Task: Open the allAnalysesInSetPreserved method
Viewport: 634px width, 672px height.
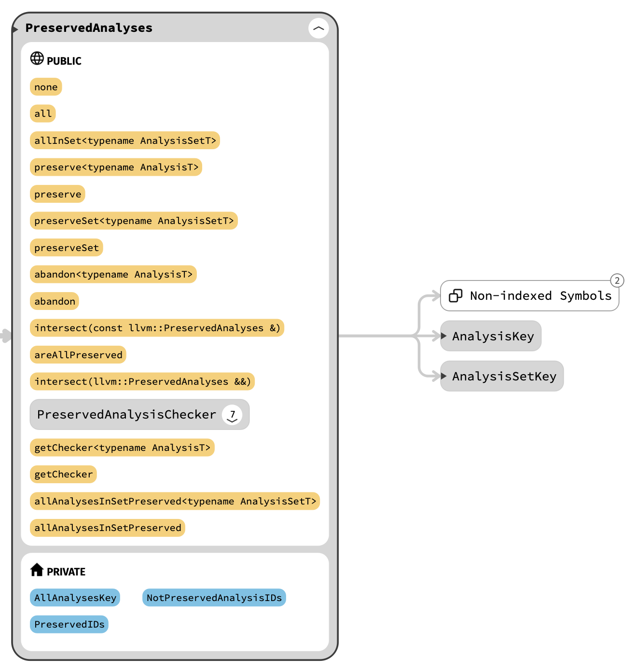Action: pos(108,528)
